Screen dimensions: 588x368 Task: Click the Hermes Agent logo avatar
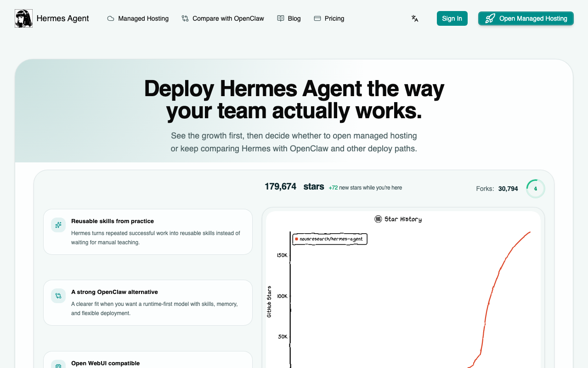(x=23, y=18)
